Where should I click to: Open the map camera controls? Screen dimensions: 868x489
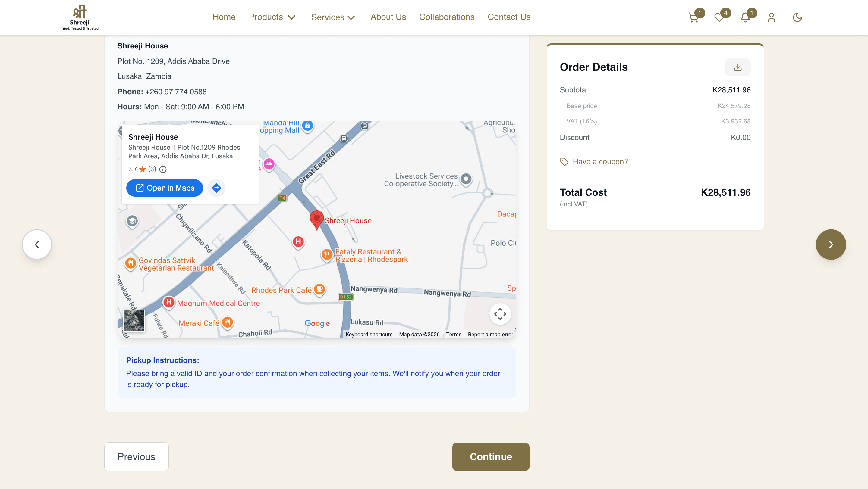500,314
